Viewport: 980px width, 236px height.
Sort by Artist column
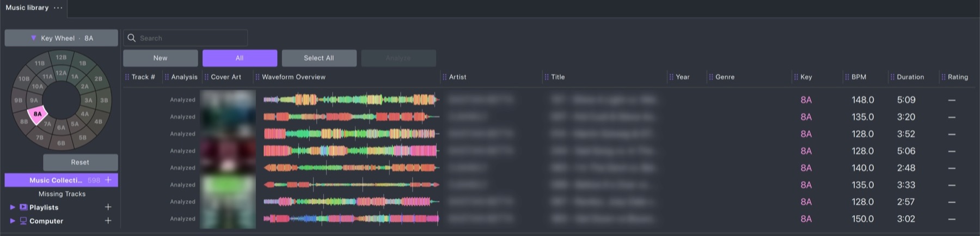click(457, 77)
